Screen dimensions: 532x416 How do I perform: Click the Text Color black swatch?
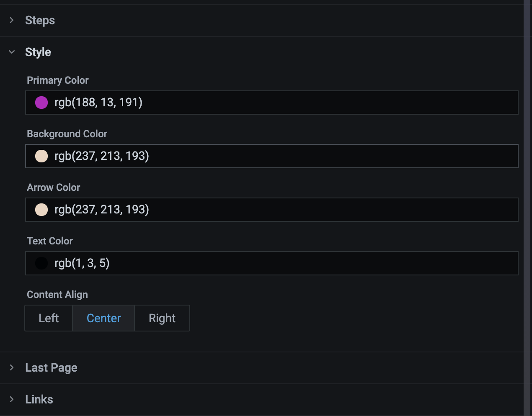41,263
